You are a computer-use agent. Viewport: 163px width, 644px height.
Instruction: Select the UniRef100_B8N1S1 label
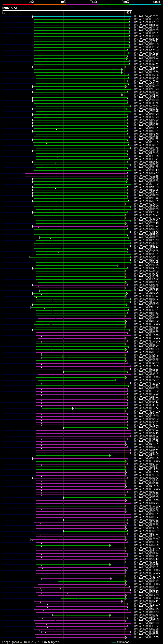(146, 123)
